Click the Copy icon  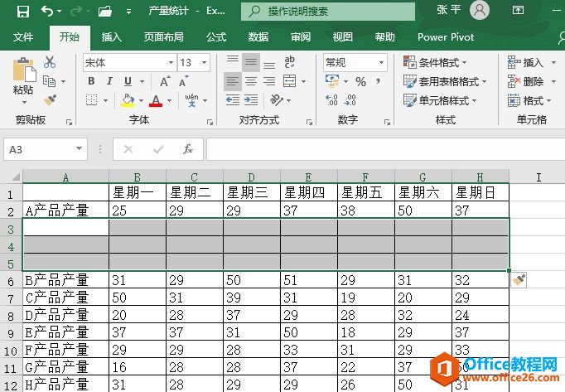(x=49, y=81)
